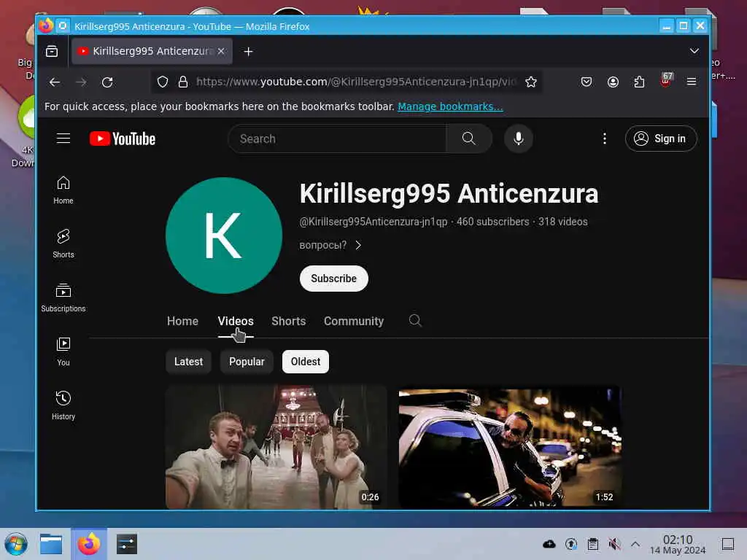Open the Manage bookmarks link

pos(450,106)
